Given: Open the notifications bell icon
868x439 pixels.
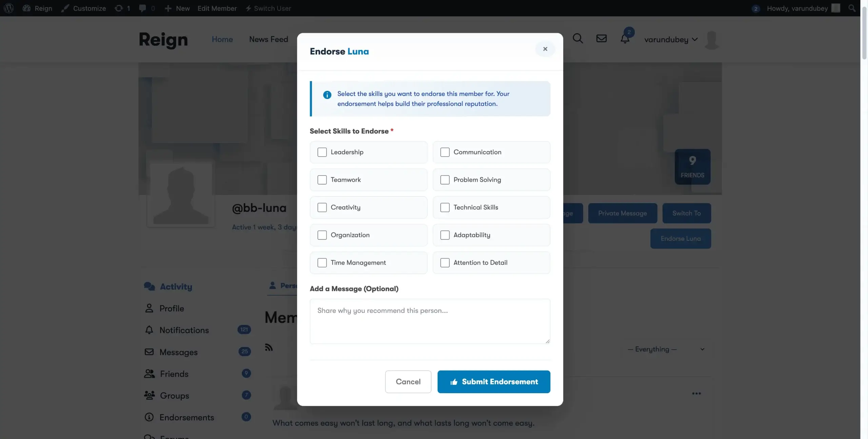Looking at the screenshot, I should (625, 39).
